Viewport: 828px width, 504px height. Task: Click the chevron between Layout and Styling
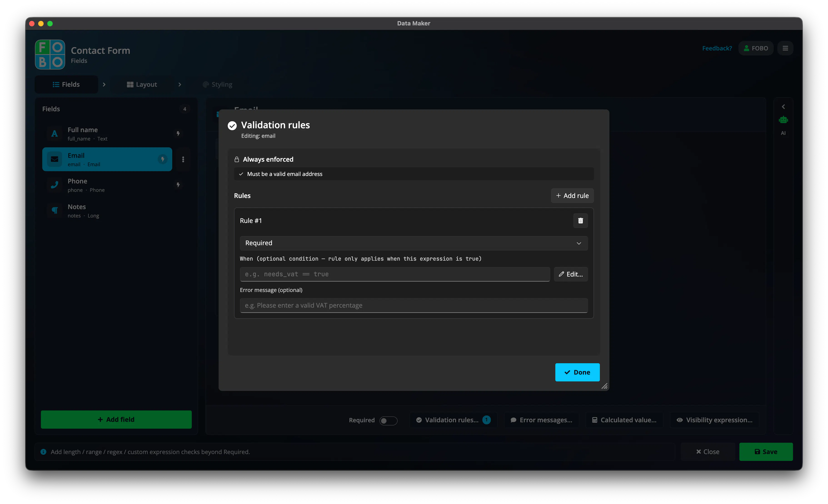coord(180,85)
